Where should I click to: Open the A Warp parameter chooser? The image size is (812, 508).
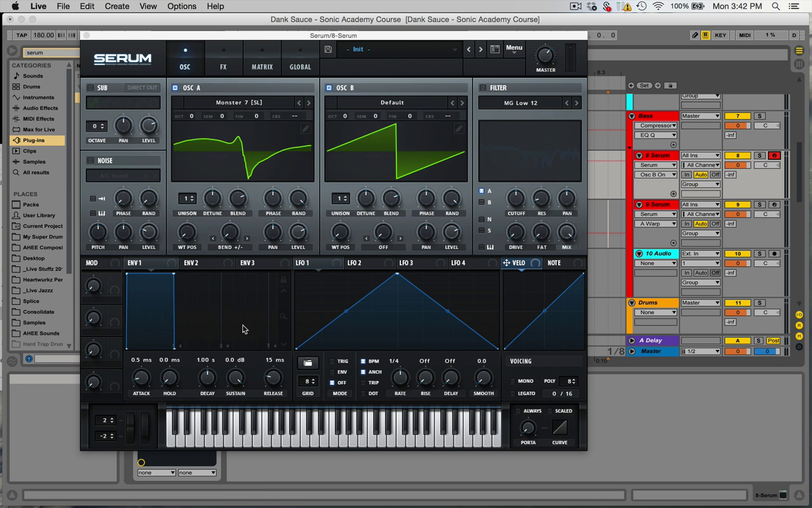(x=656, y=224)
